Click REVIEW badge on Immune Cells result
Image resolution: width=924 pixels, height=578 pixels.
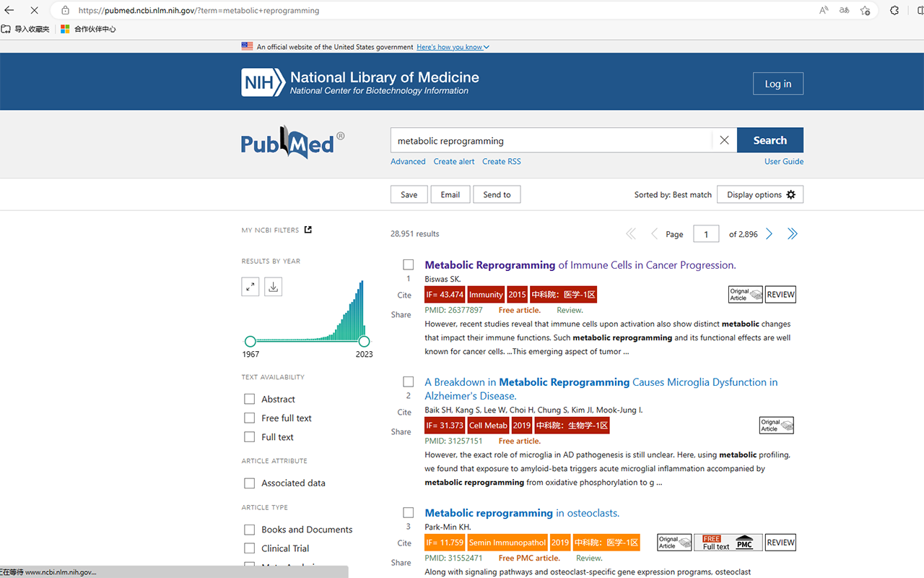coord(780,294)
